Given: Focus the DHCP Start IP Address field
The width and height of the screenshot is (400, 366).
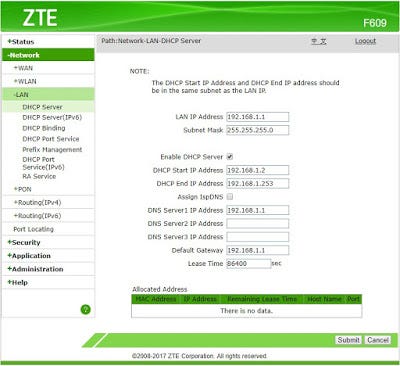Looking at the screenshot, I should (x=258, y=170).
